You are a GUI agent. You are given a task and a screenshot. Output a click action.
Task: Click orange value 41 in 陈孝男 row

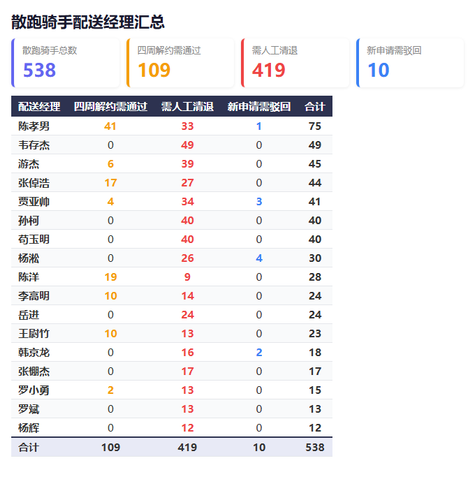[x=110, y=126]
